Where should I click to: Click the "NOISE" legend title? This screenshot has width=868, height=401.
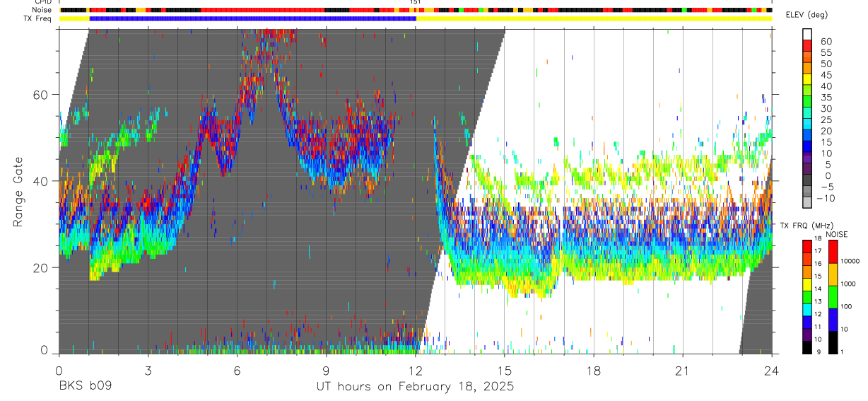tap(837, 234)
